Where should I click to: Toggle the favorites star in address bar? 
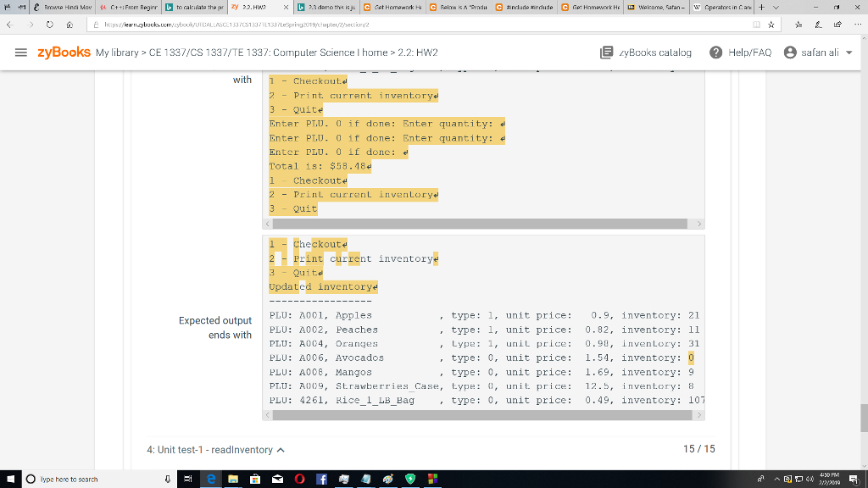tap(770, 26)
